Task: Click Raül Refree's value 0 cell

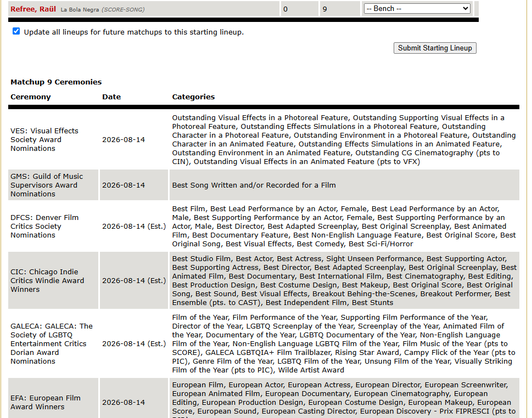Action: pyautogui.click(x=300, y=9)
